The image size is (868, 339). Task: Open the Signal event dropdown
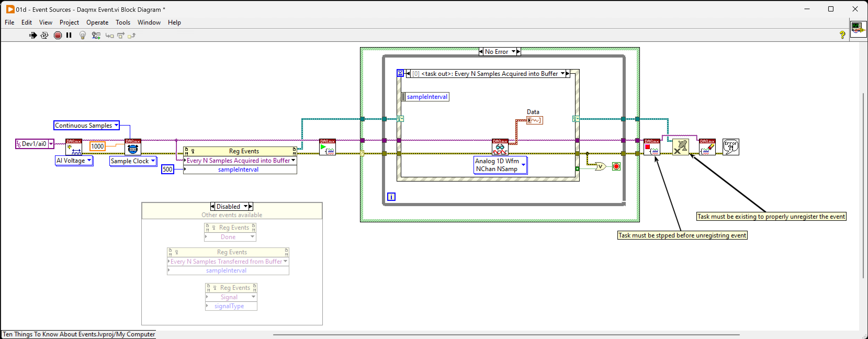point(253,297)
